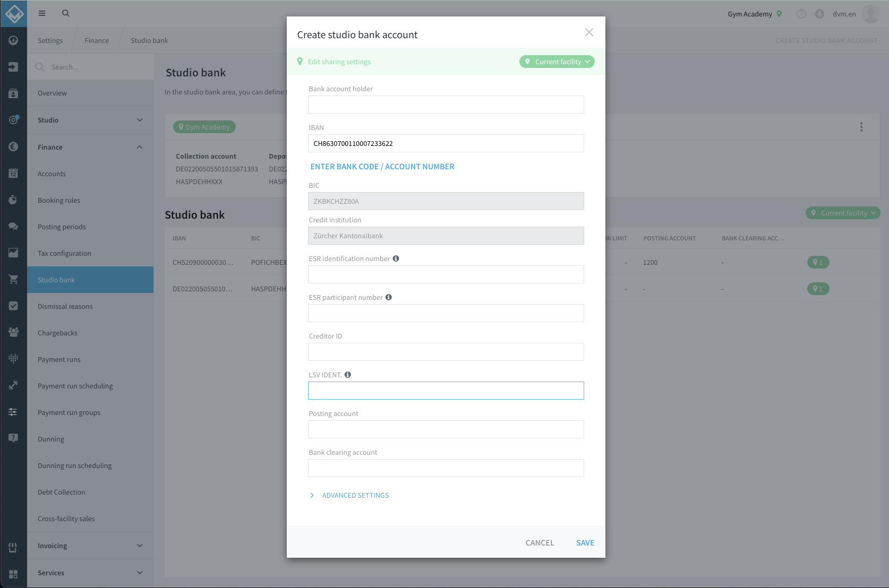Open Current facility dropdown above bank table
The width and height of the screenshot is (889, 588).
pyautogui.click(x=843, y=213)
